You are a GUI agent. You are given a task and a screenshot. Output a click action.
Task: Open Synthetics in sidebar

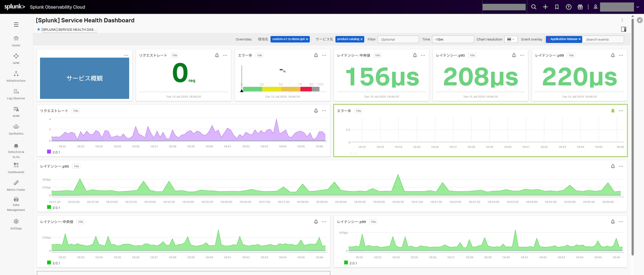click(16, 129)
